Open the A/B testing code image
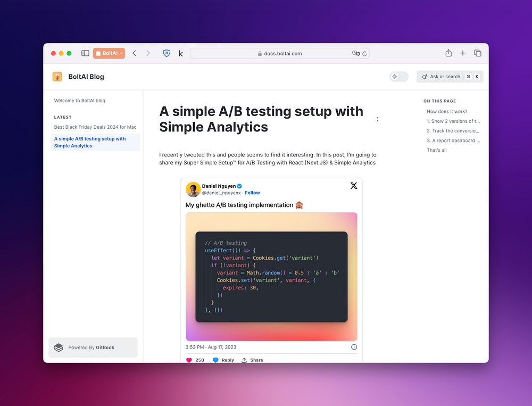 point(271,277)
